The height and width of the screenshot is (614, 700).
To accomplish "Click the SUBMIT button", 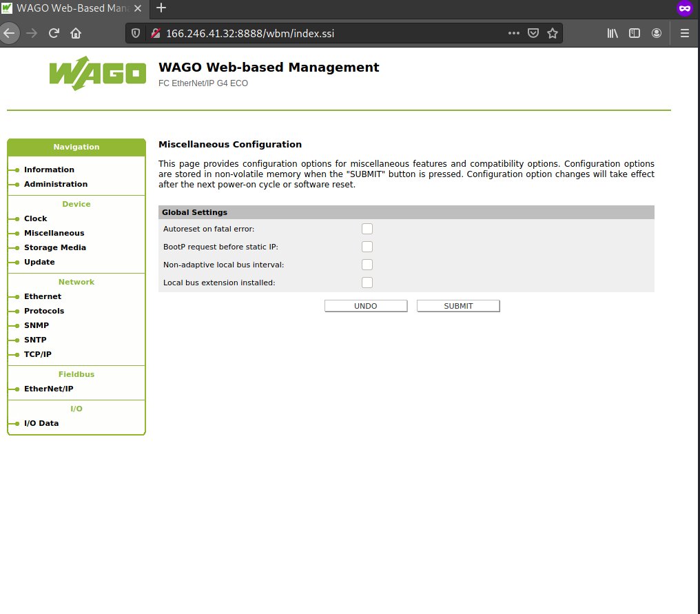I will click(x=458, y=306).
